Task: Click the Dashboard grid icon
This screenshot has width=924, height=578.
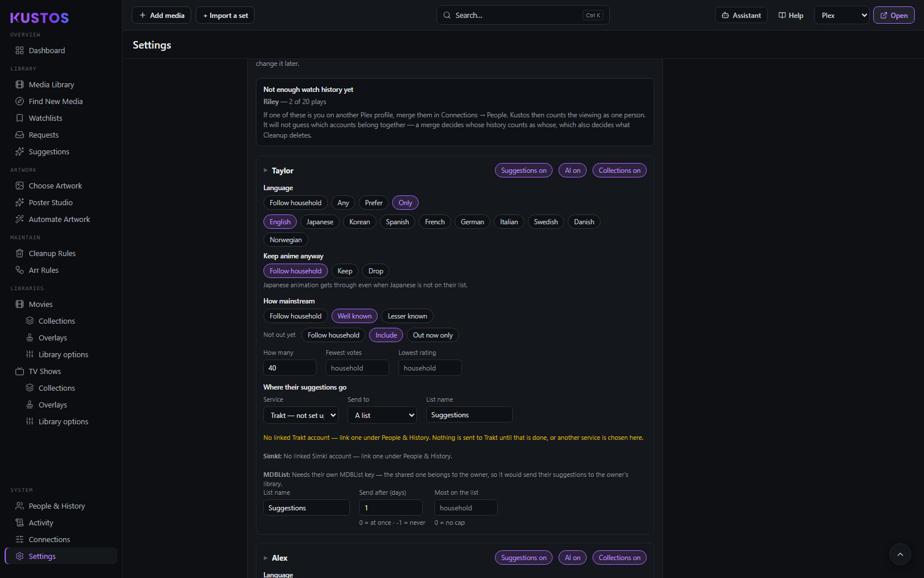Action: 20,50
